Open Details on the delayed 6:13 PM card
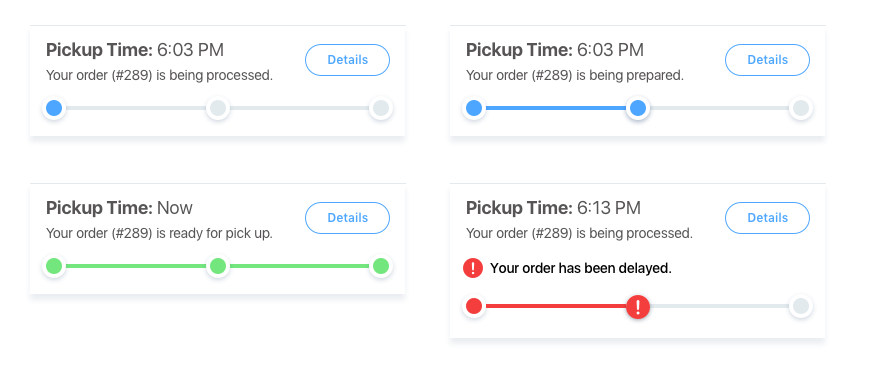This screenshot has width=881, height=375. [x=768, y=218]
